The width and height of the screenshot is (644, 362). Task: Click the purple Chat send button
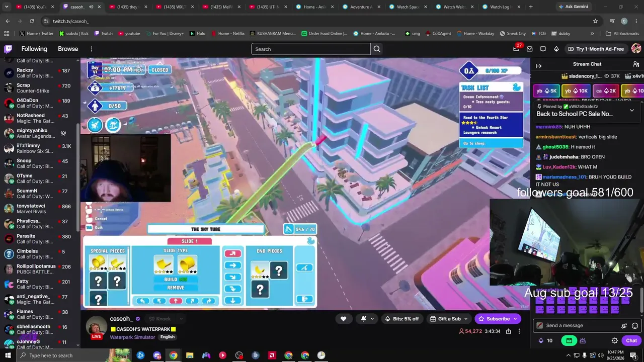coord(632,340)
